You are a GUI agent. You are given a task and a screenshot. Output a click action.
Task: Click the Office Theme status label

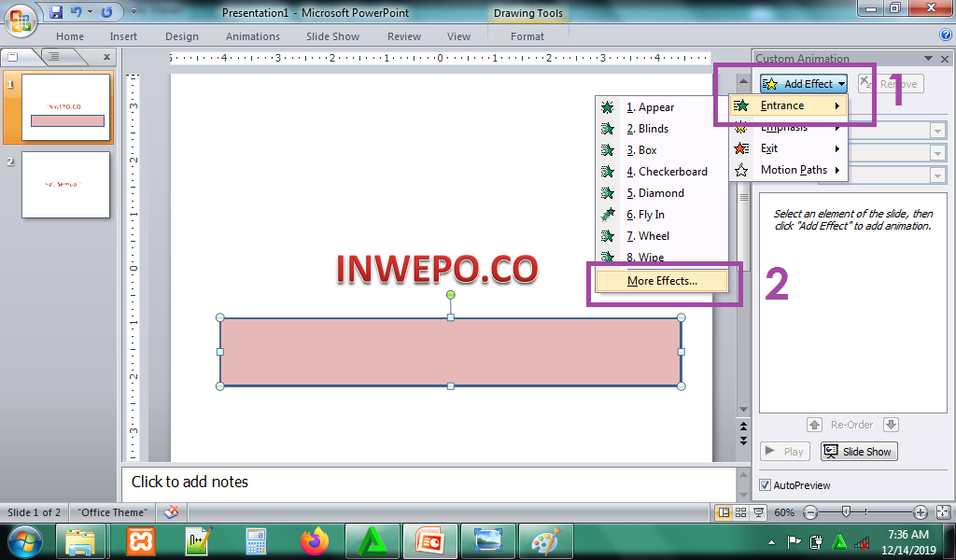pos(112,512)
